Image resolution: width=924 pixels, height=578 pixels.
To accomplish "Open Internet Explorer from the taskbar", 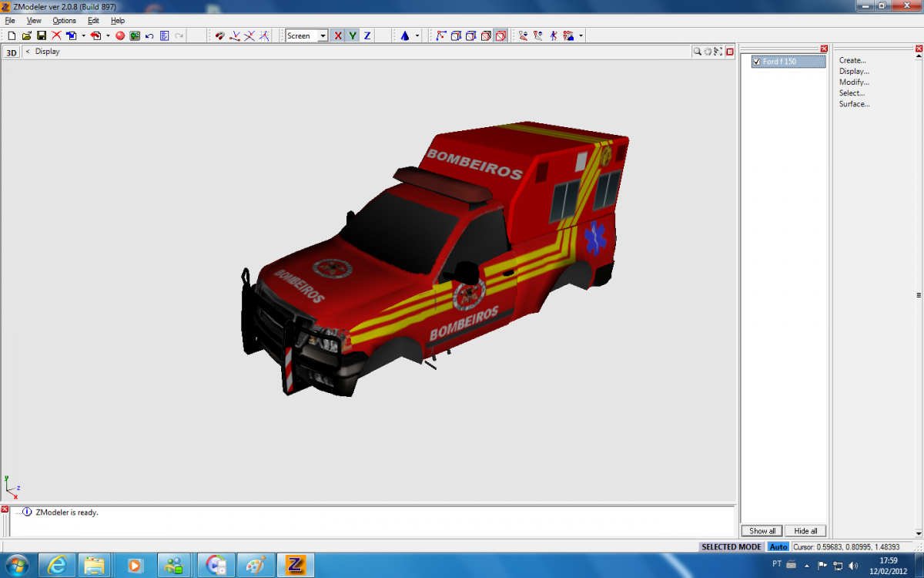I will point(56,565).
